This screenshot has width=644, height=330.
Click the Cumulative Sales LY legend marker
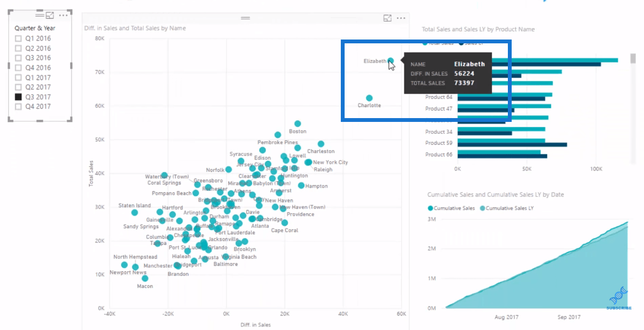point(482,208)
